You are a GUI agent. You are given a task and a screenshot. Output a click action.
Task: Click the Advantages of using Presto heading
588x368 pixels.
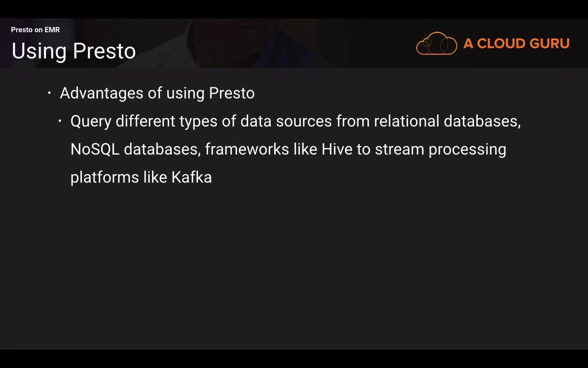pyautogui.click(x=157, y=93)
